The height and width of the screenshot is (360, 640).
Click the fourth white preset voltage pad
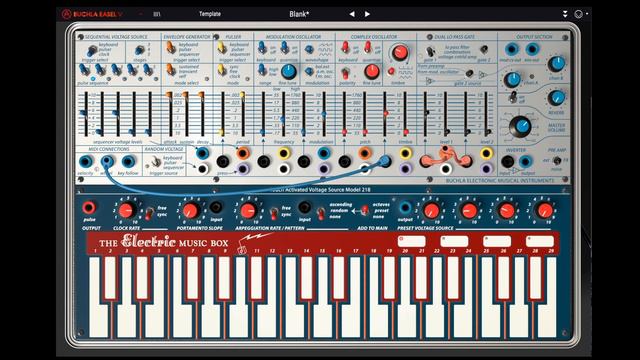[x=540, y=242]
